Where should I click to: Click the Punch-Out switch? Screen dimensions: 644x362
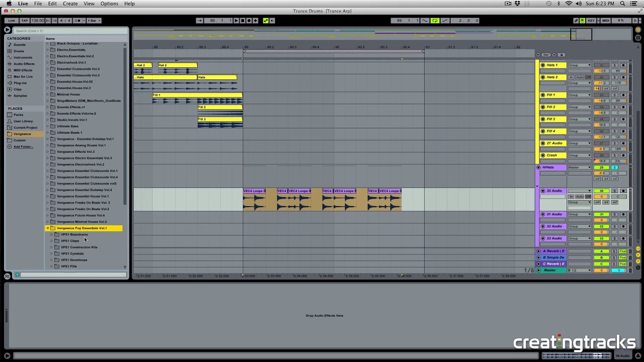coord(445,21)
